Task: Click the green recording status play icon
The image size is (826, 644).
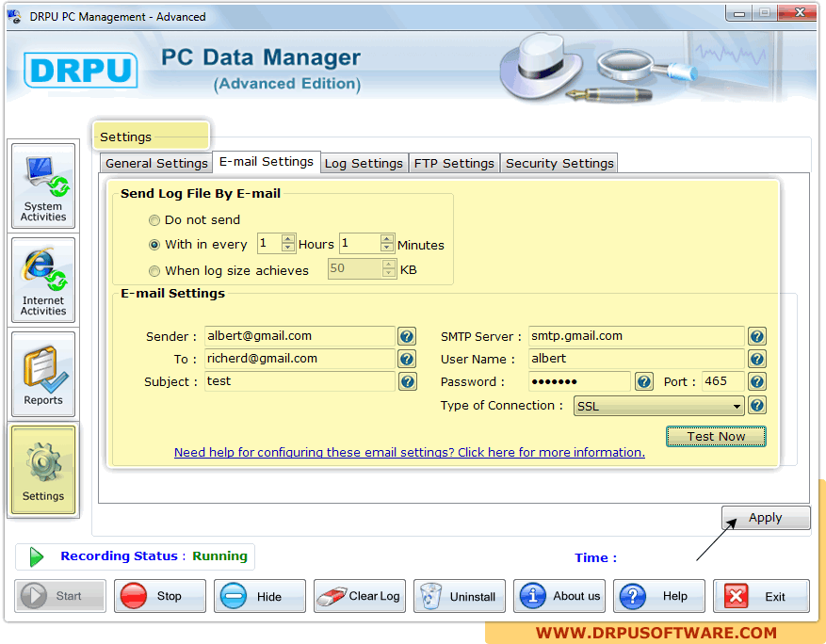Action: pyautogui.click(x=37, y=556)
